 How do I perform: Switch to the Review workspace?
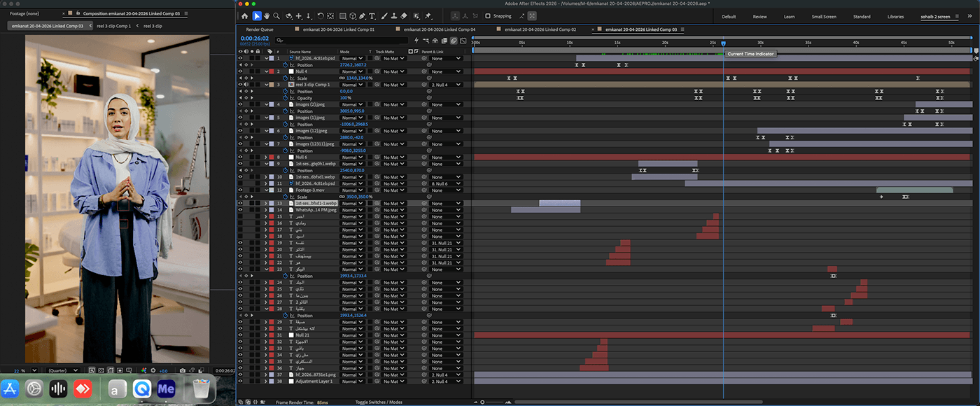pos(759,16)
